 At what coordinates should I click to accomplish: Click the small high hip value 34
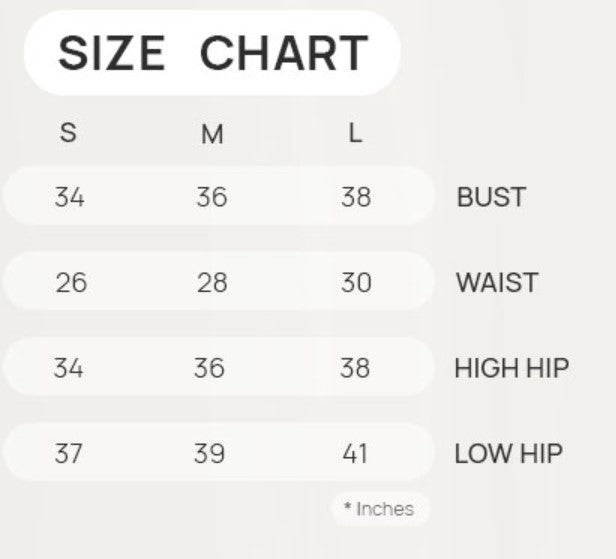tap(68, 368)
